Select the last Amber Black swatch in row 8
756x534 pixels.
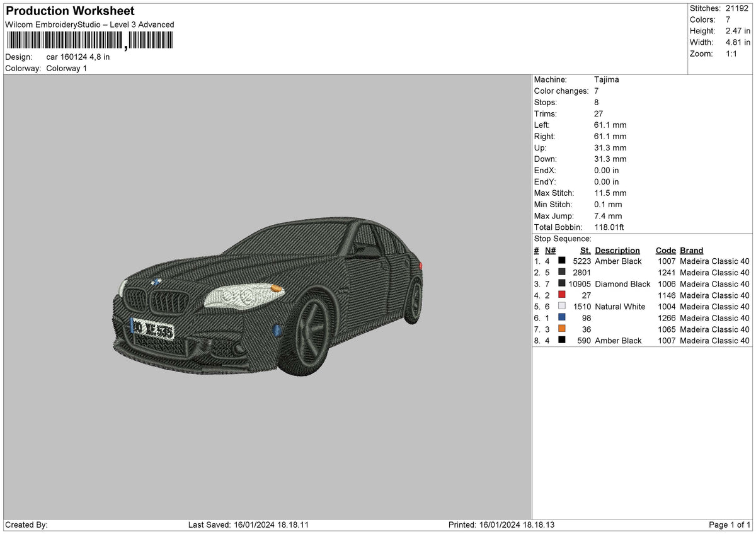[562, 340]
